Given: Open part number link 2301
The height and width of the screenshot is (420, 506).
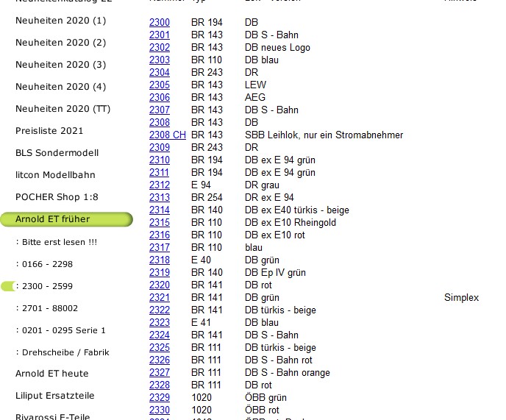Looking at the screenshot, I should [160, 35].
